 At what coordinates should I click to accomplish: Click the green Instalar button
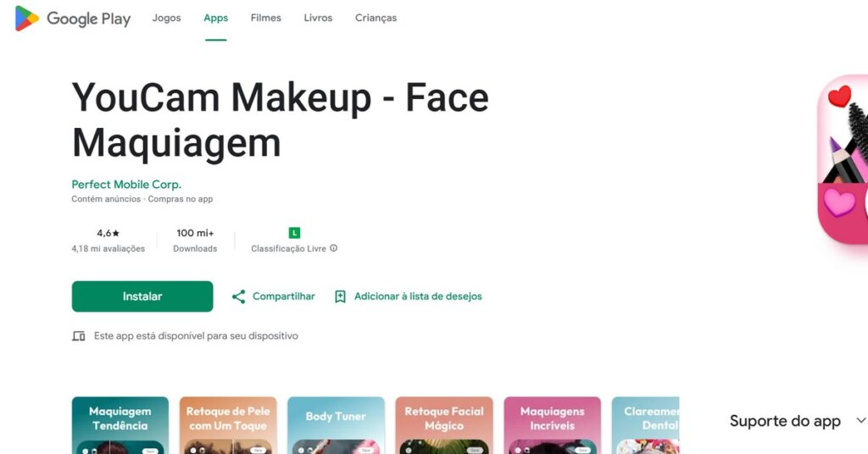[x=142, y=296]
